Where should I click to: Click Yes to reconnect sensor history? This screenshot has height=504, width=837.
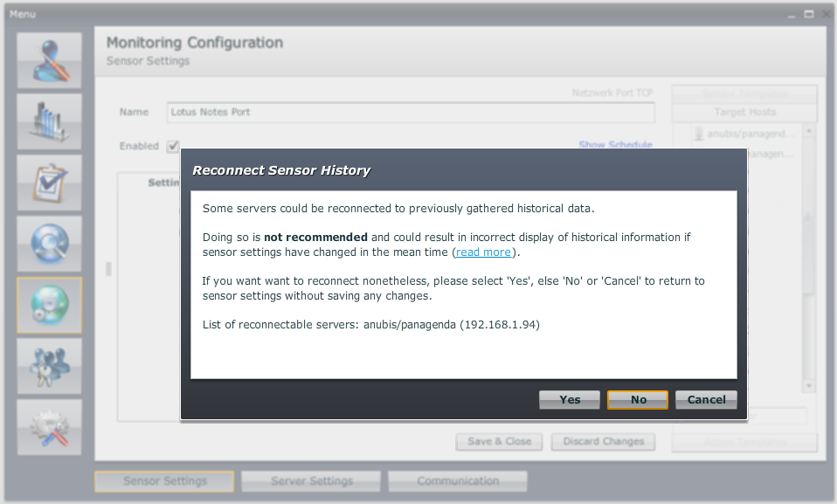point(570,399)
